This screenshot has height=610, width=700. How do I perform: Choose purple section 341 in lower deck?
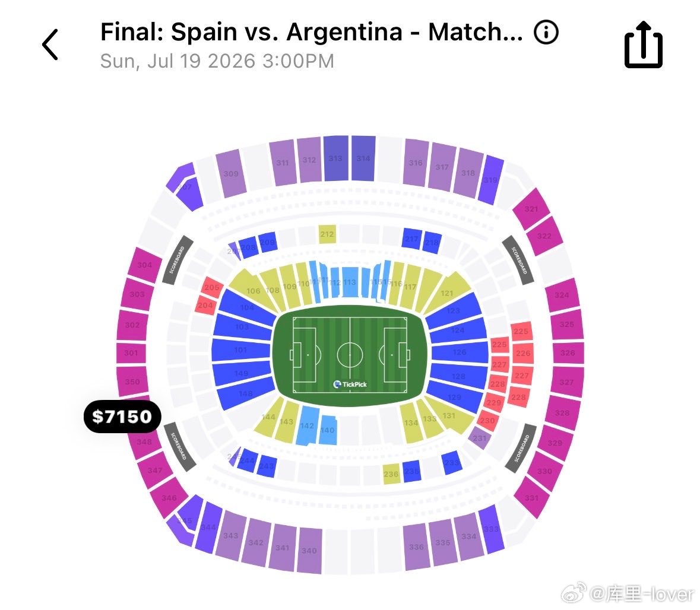click(282, 547)
